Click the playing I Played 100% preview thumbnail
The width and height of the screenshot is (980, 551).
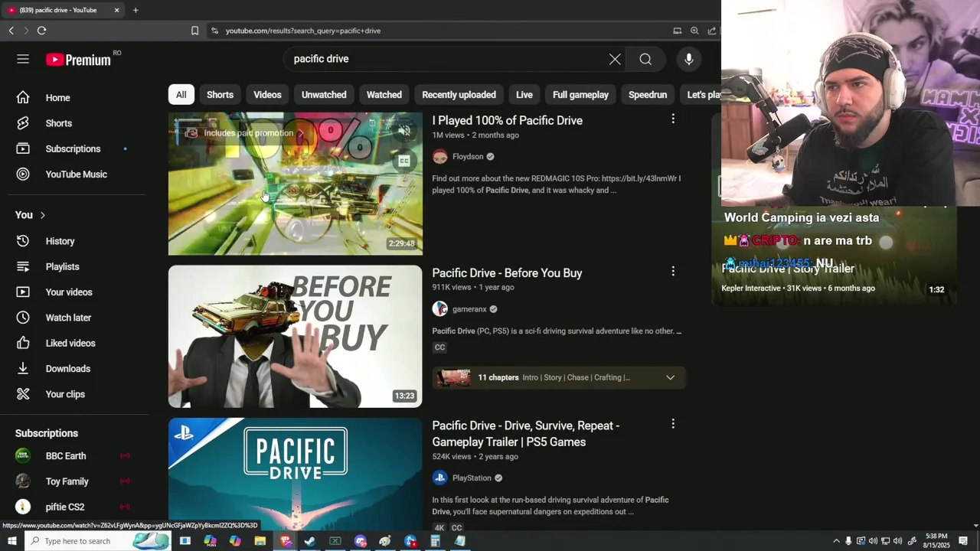[295, 184]
